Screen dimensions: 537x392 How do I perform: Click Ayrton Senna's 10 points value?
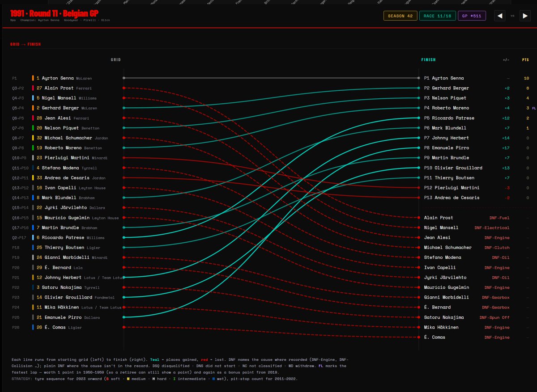[x=527, y=78]
